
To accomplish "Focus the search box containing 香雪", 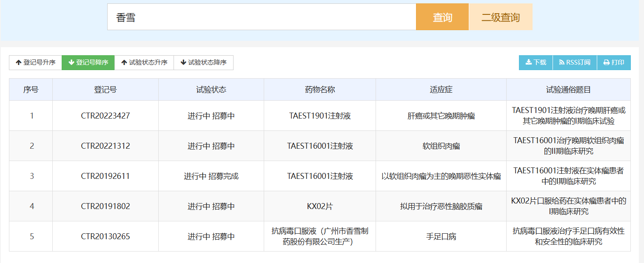I will [x=262, y=17].
